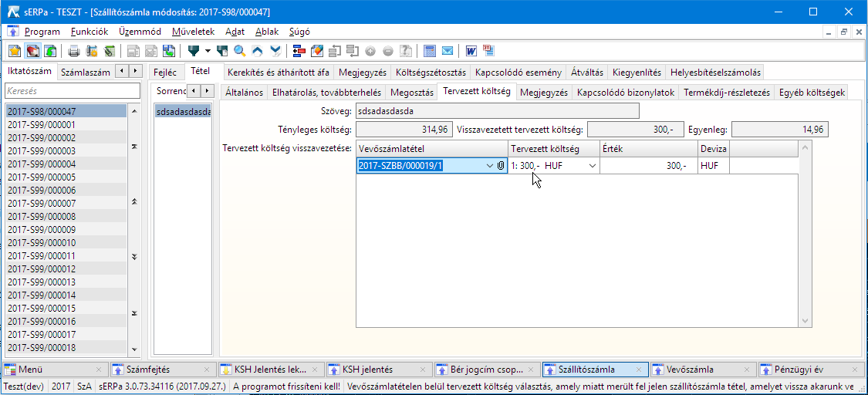Open the calculator toolbar icon

coord(429,51)
